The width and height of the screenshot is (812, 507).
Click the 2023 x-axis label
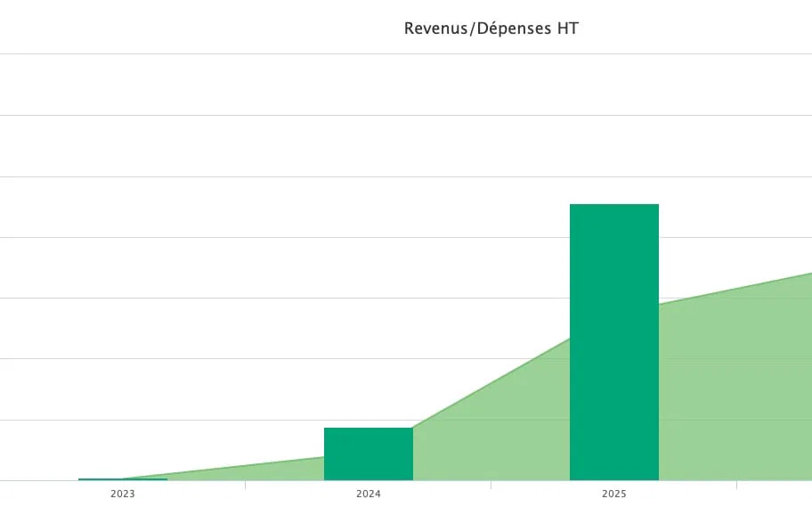point(122,494)
